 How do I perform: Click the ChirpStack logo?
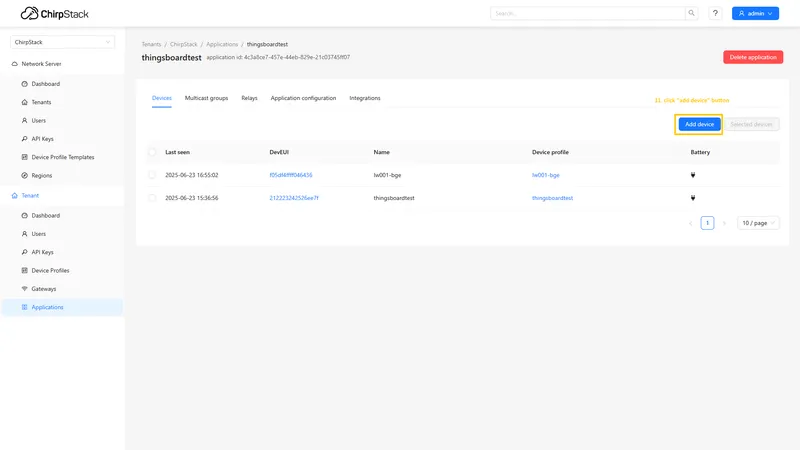55,14
